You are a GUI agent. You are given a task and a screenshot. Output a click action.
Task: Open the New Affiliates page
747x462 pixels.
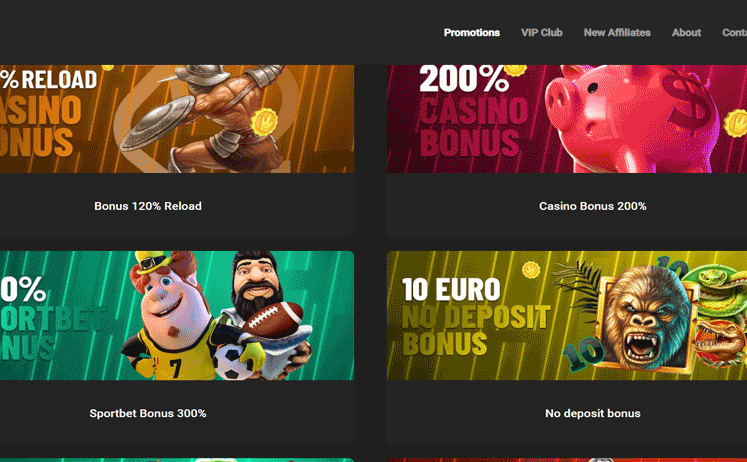click(617, 32)
